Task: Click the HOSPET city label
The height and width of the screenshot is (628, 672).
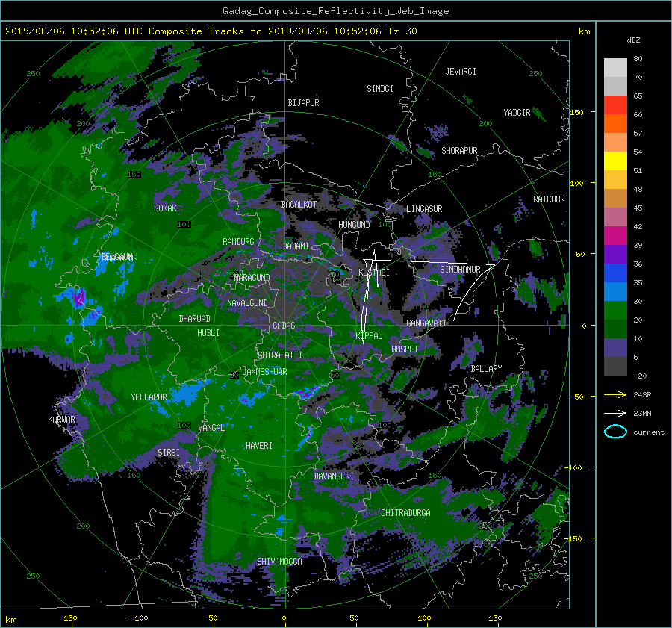Action: [x=405, y=349]
